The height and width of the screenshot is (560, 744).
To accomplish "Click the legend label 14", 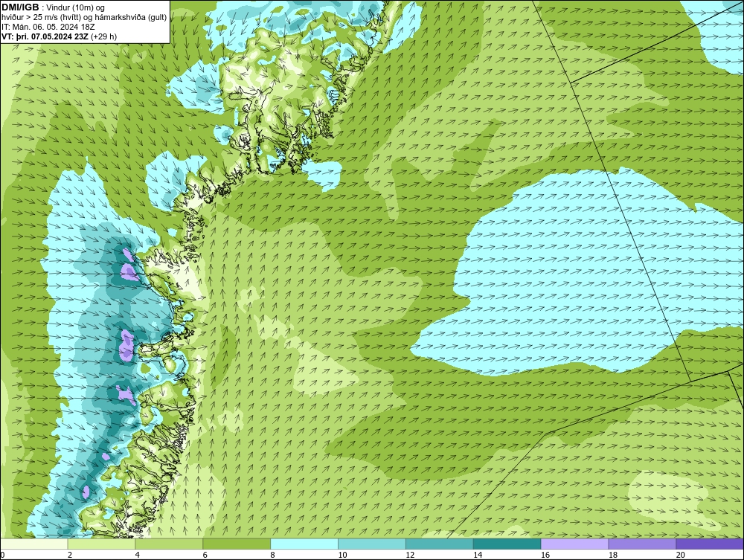I will (478, 555).
